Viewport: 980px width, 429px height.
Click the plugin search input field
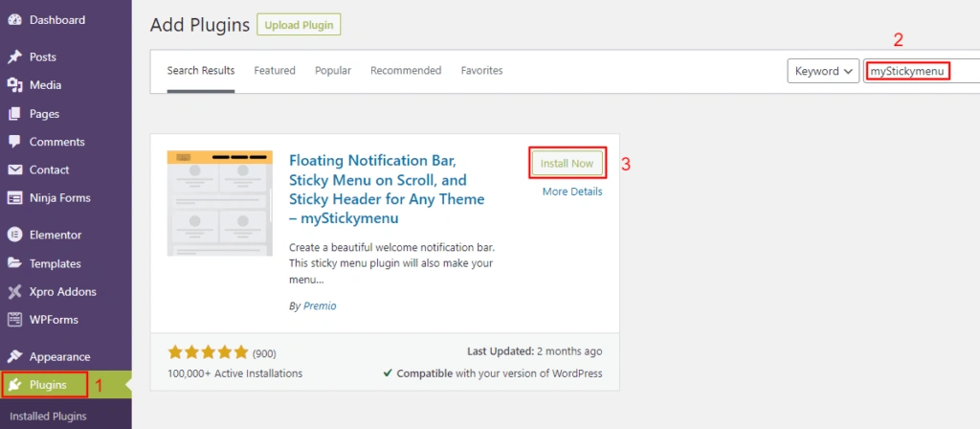tap(919, 71)
